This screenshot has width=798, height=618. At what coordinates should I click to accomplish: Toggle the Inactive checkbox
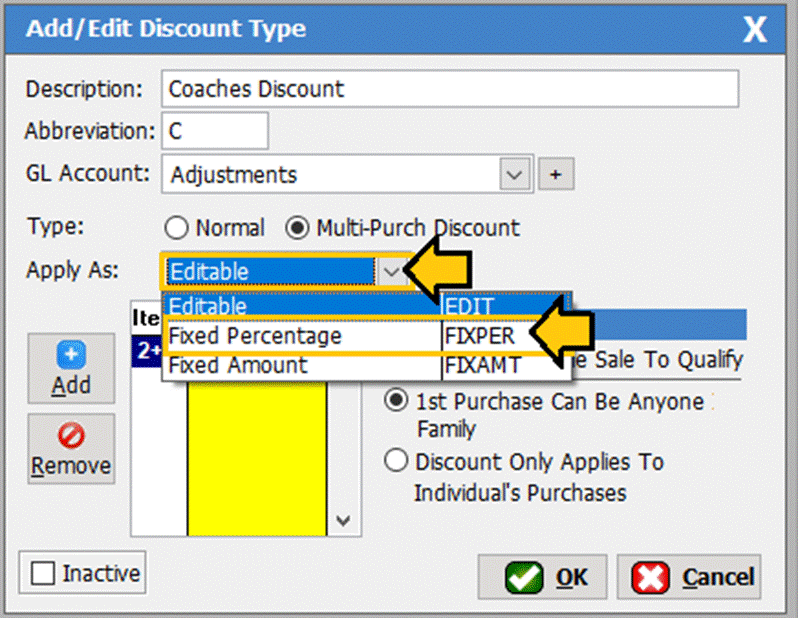[42, 575]
